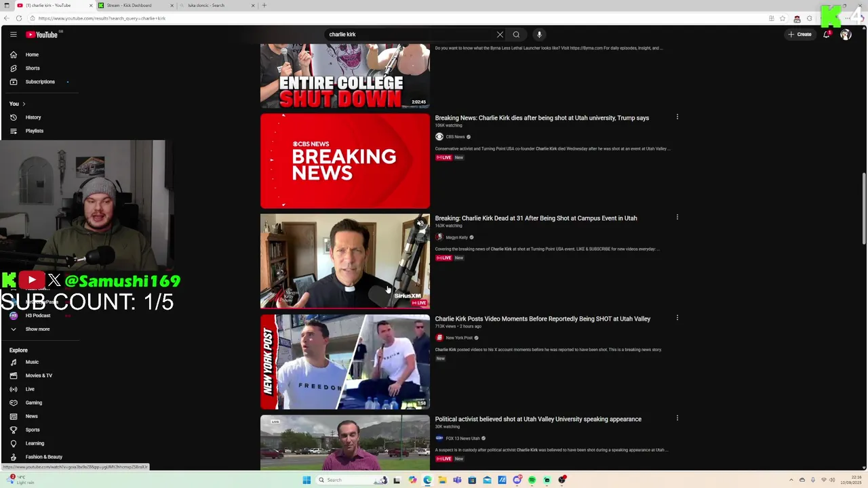The width and height of the screenshot is (868, 488).
Task: Open options for CBS News video
Action: coord(677,117)
